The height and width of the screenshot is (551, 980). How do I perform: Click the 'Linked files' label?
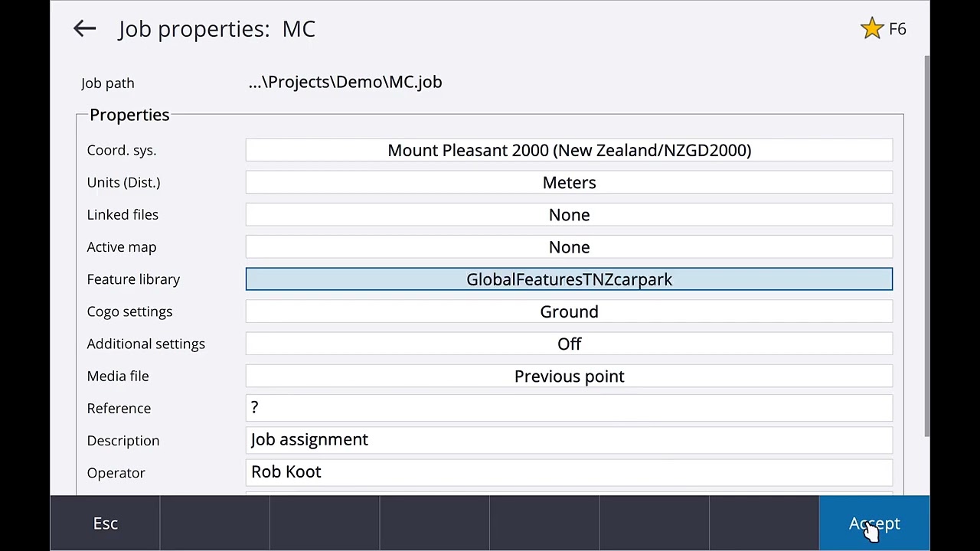pyautogui.click(x=122, y=214)
